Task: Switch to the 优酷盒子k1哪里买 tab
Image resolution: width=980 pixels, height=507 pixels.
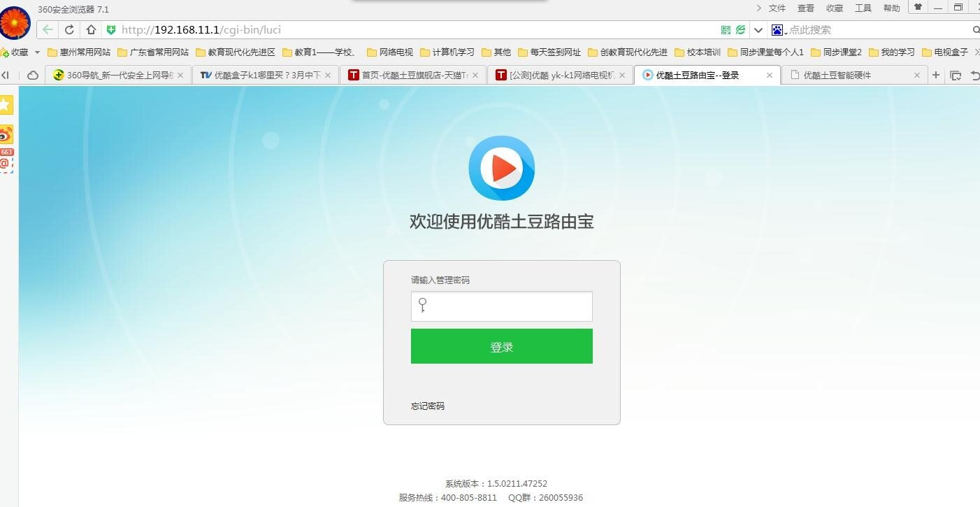Action: pos(266,75)
